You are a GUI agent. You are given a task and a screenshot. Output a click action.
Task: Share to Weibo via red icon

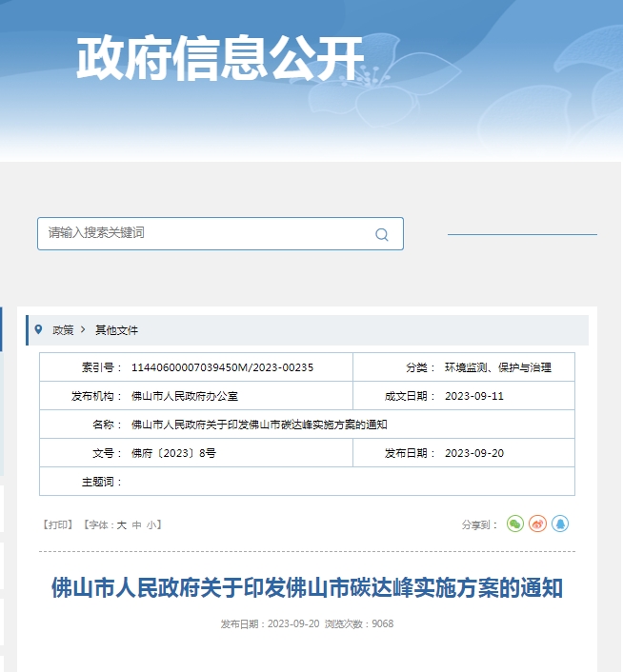click(537, 524)
